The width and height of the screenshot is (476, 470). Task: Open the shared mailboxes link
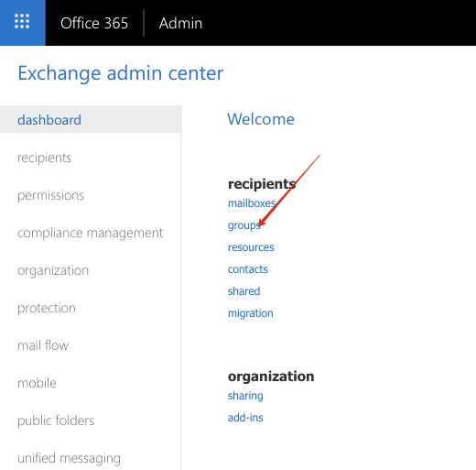(243, 291)
